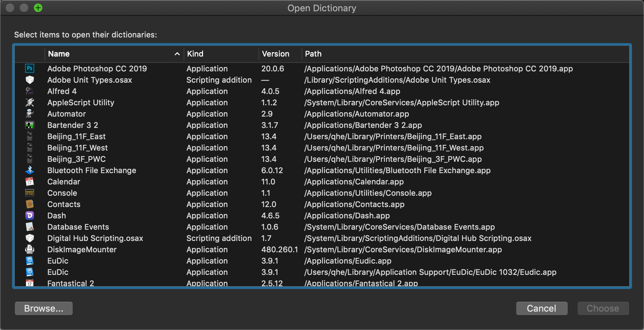Click the Adobe Photoshop CC 2019 icon

tap(30, 69)
